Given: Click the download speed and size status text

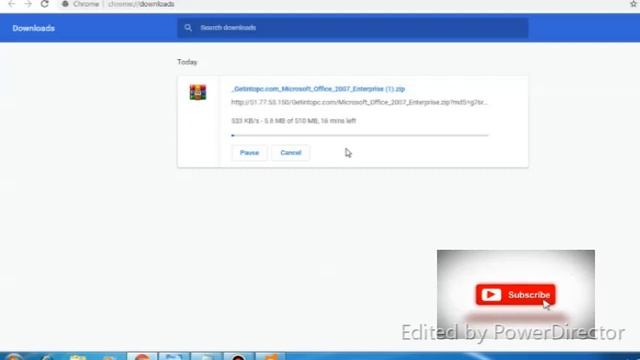Looking at the screenshot, I should [293, 121].
